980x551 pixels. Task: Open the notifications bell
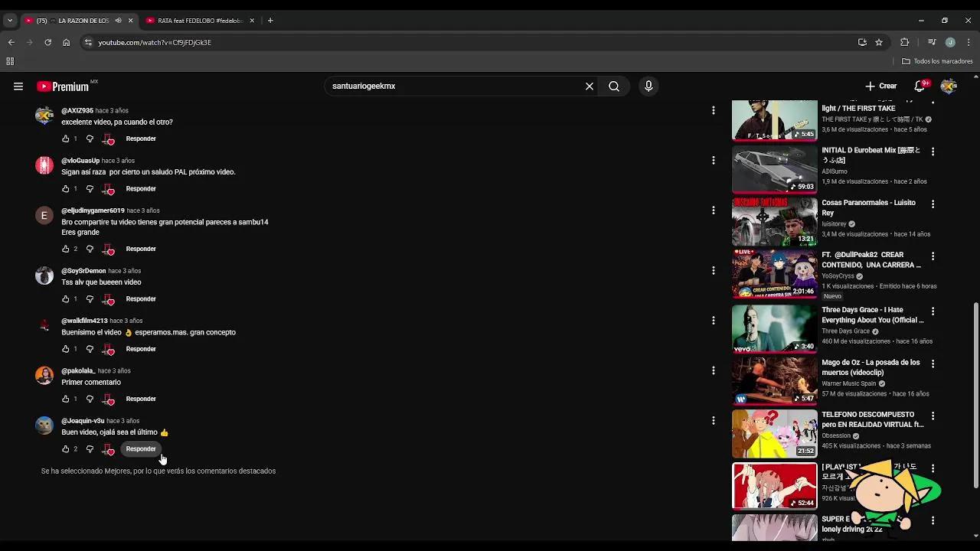tap(920, 86)
